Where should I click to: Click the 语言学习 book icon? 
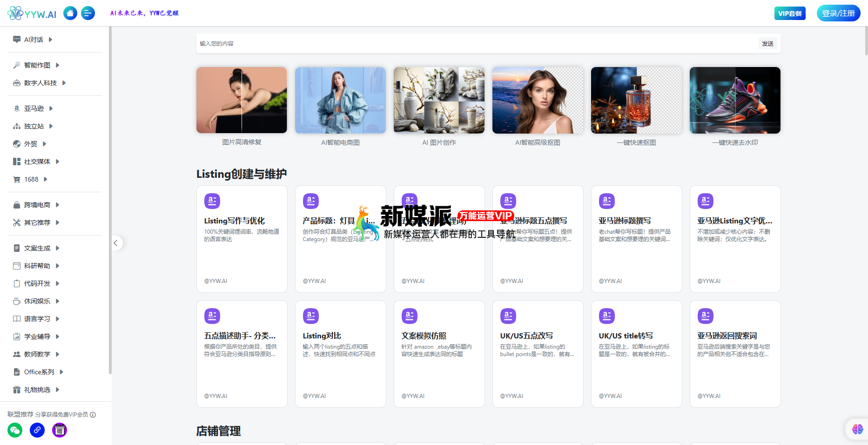[x=17, y=319]
